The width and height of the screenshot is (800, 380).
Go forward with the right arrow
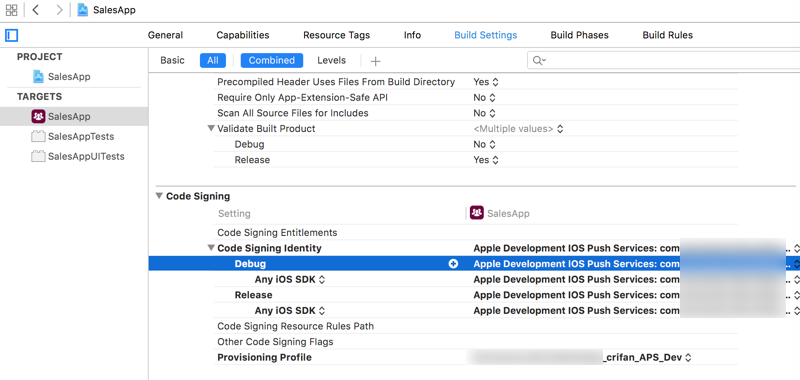pos(59,10)
